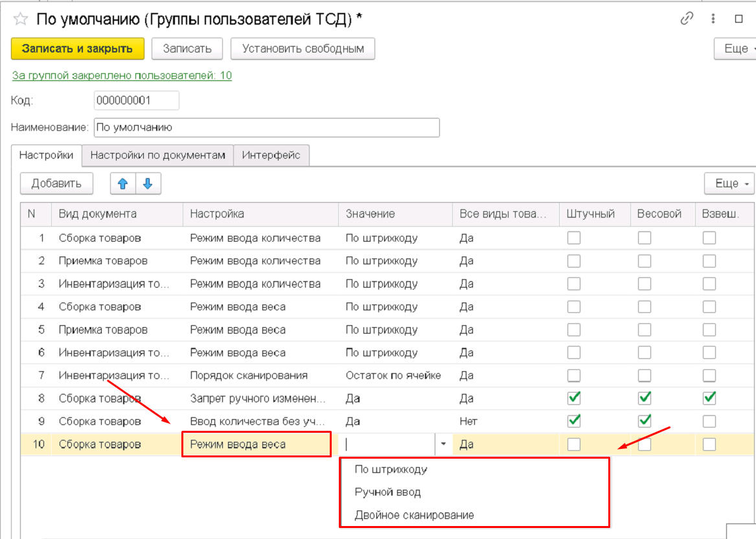Enable Штучный checkbox in row 1
The image size is (756, 539).
point(574,238)
